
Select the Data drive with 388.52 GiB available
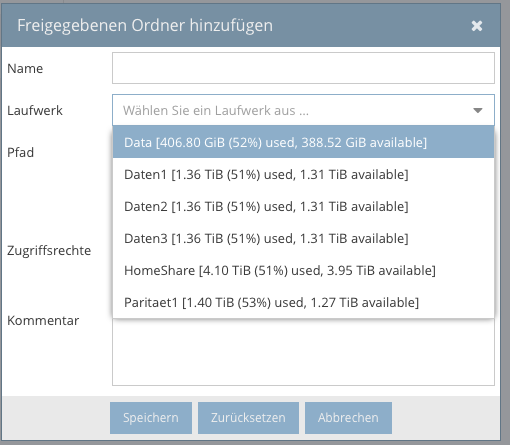[x=303, y=142]
